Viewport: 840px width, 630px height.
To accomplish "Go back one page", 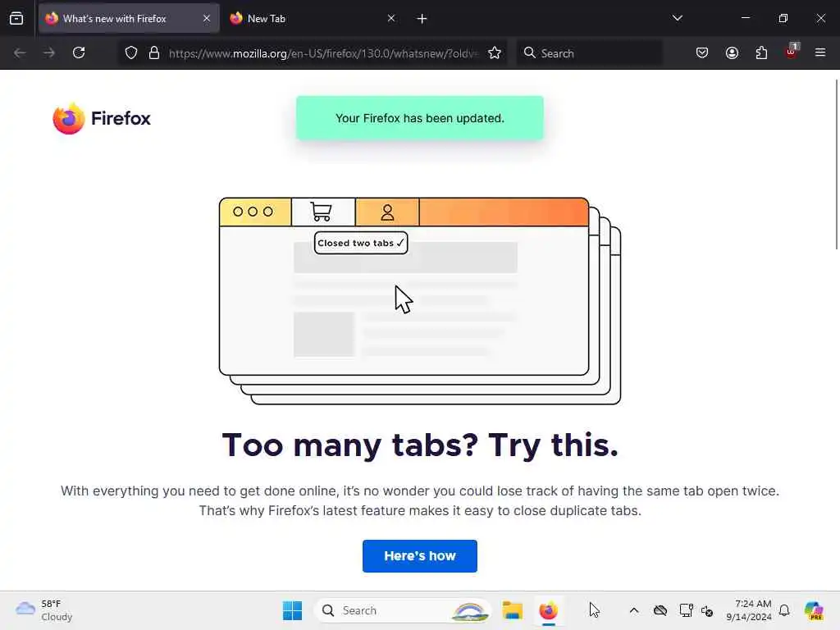I will pyautogui.click(x=20, y=52).
